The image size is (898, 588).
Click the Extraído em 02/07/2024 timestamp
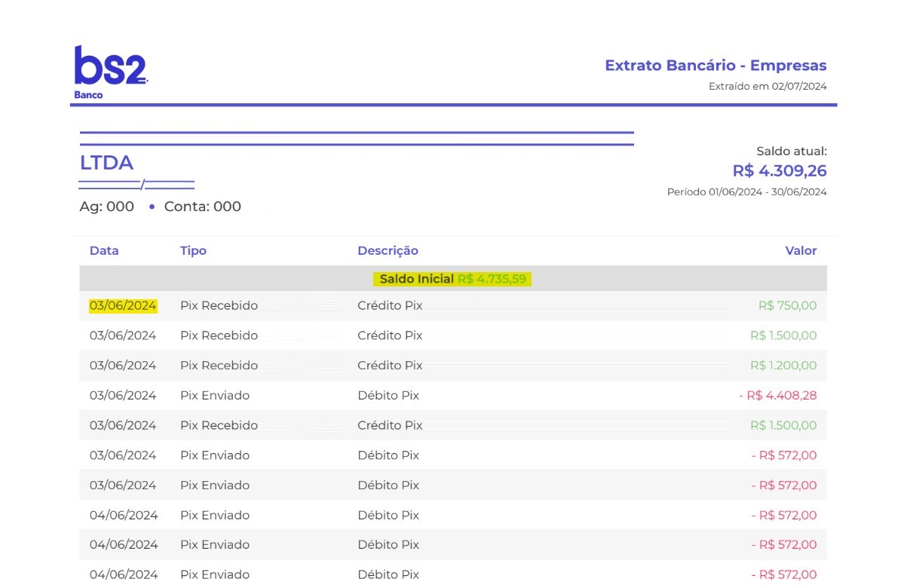coord(768,86)
